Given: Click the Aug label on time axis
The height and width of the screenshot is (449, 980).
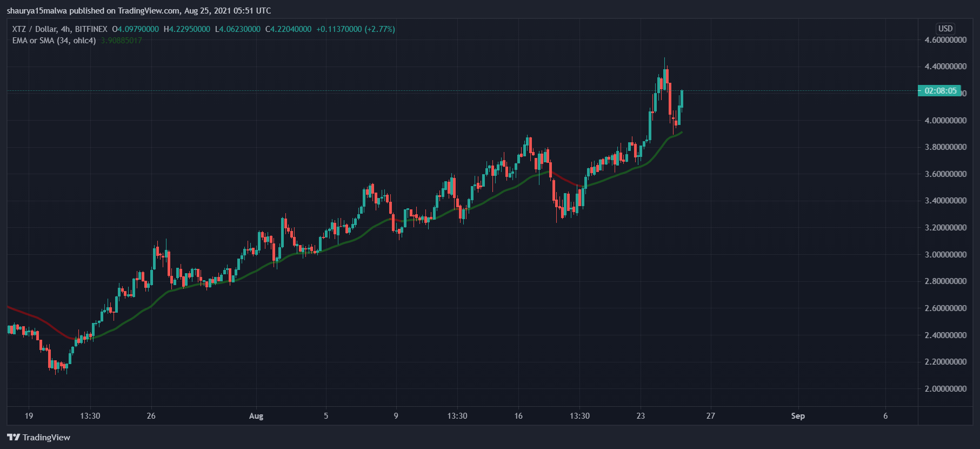Looking at the screenshot, I should click(256, 416).
